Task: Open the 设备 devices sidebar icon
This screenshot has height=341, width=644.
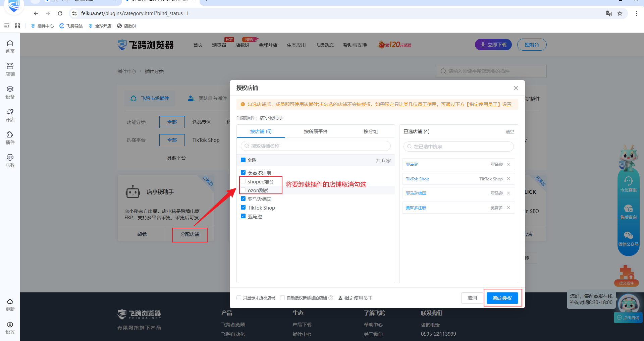Action: point(10,92)
